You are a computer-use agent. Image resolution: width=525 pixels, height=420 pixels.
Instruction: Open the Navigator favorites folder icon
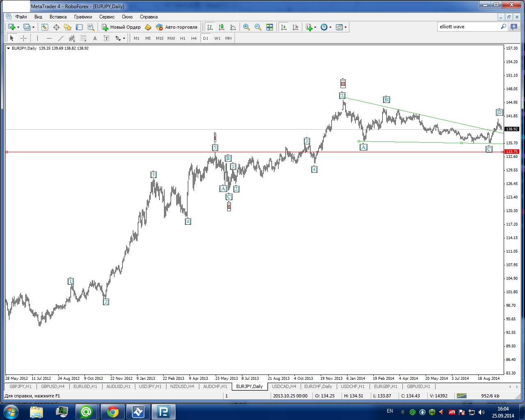68,27
